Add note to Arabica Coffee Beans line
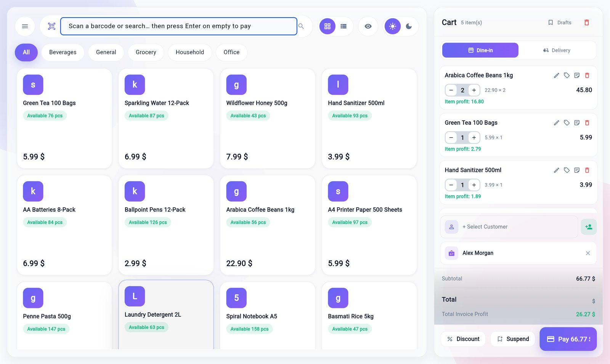Screen dimensions: 610x364 click(577, 75)
